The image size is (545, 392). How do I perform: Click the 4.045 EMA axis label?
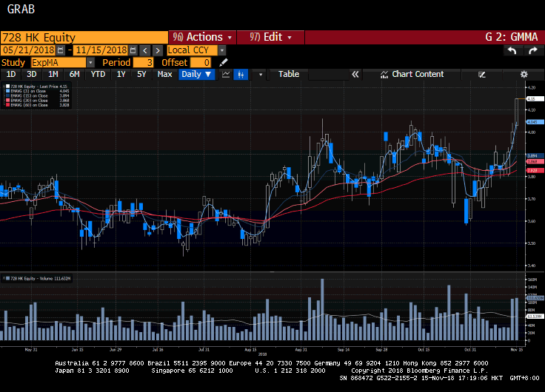pyautogui.click(x=535, y=122)
